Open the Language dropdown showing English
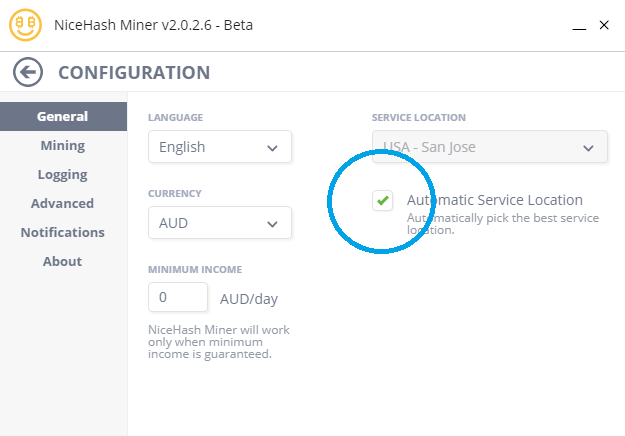625x436 pixels. tap(220, 147)
